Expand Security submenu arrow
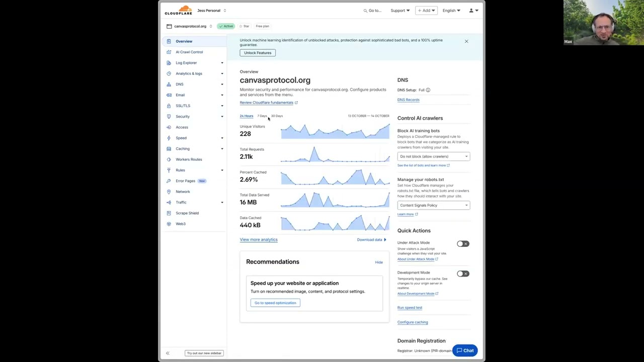 pyautogui.click(x=222, y=116)
